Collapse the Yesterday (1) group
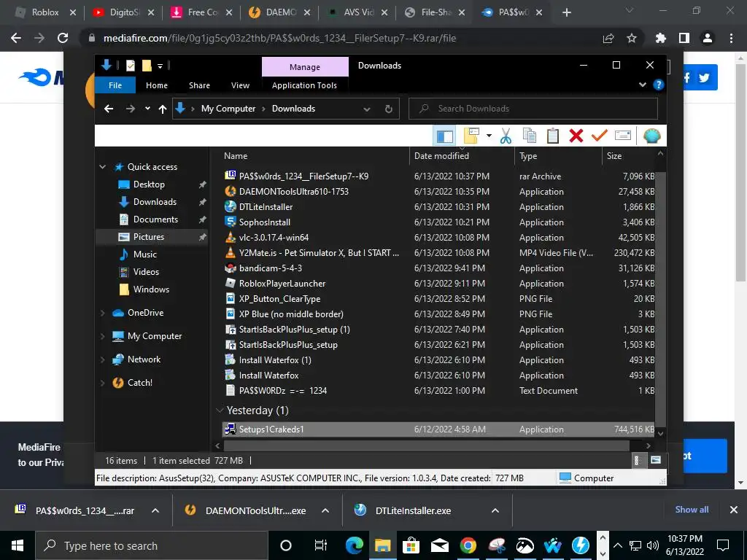747x560 pixels. 220,410
